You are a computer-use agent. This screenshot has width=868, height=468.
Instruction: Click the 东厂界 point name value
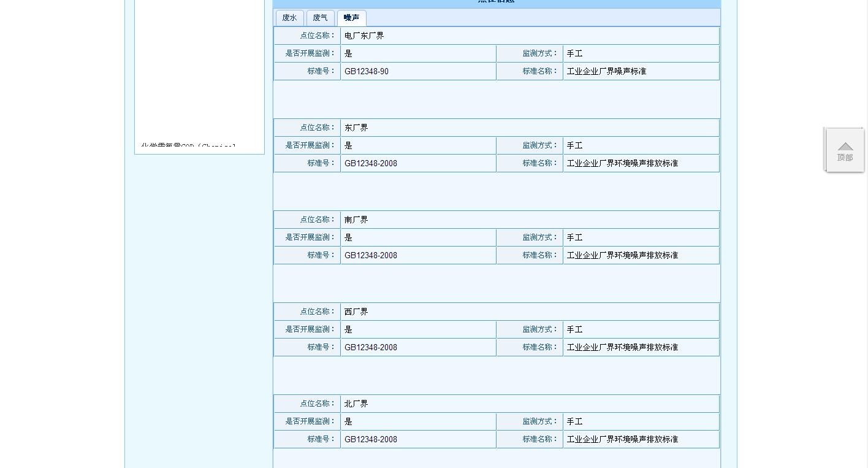[356, 128]
